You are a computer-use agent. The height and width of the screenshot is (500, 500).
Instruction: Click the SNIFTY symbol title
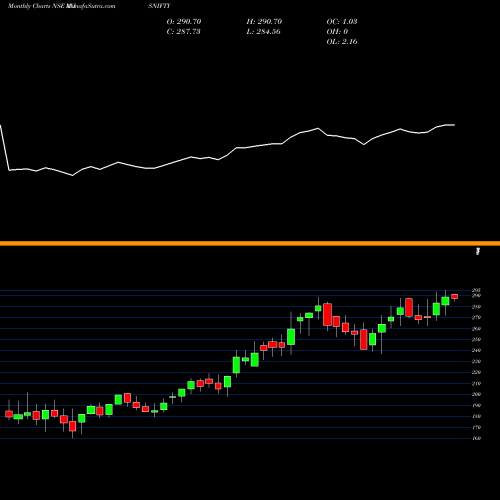tap(159, 6)
